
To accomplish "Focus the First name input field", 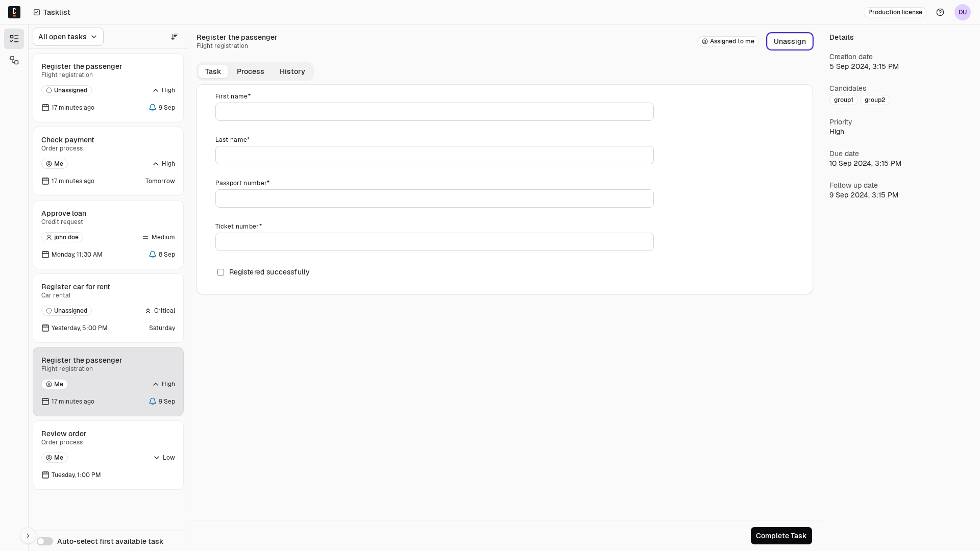I will click(x=434, y=112).
